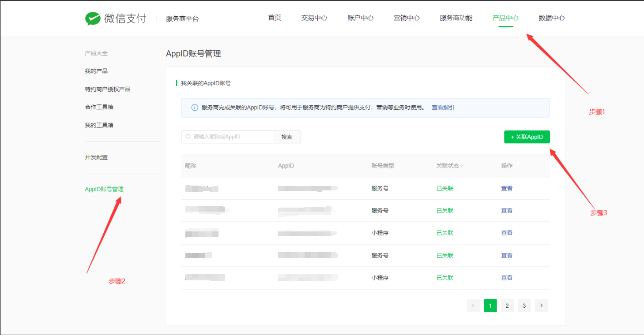Go to next page with right chevron
Viewport: 644px width, 335px height.
click(541, 305)
